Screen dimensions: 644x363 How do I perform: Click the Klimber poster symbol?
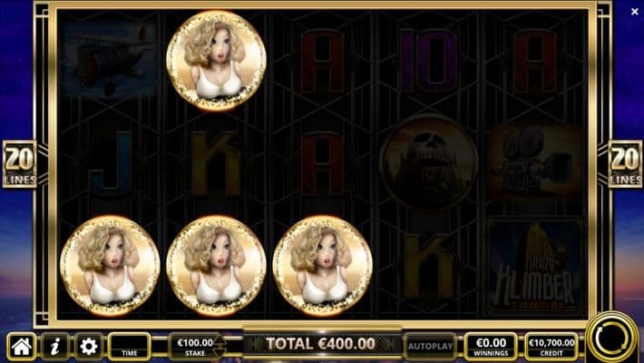pyautogui.click(x=534, y=268)
